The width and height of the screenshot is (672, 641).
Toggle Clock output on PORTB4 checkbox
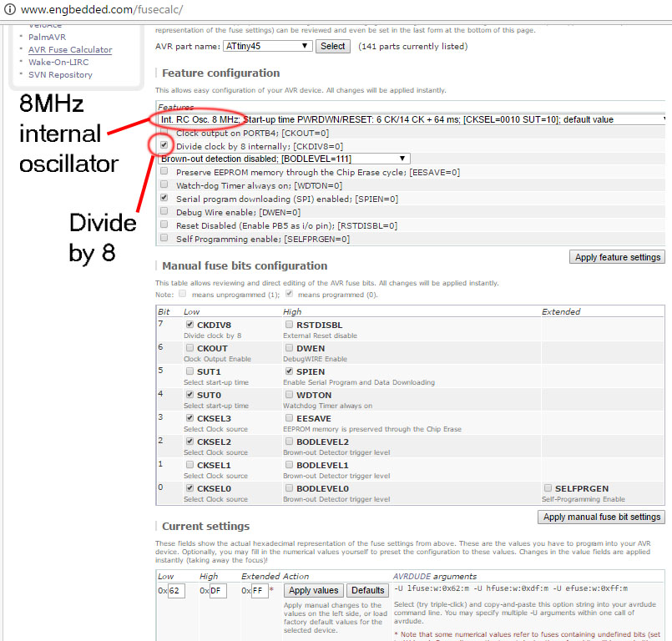click(164, 133)
